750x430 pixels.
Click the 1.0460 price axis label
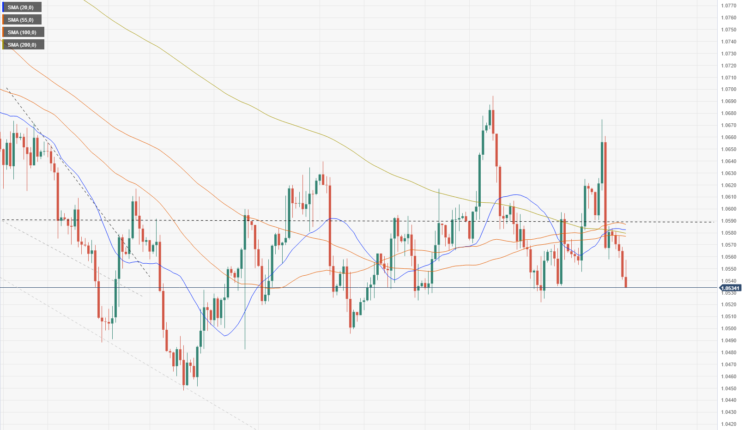(730, 376)
